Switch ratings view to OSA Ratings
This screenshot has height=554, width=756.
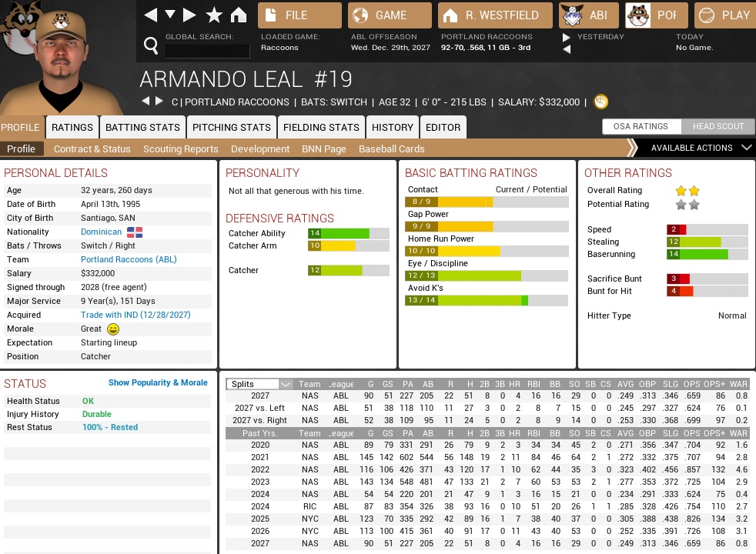pos(640,126)
